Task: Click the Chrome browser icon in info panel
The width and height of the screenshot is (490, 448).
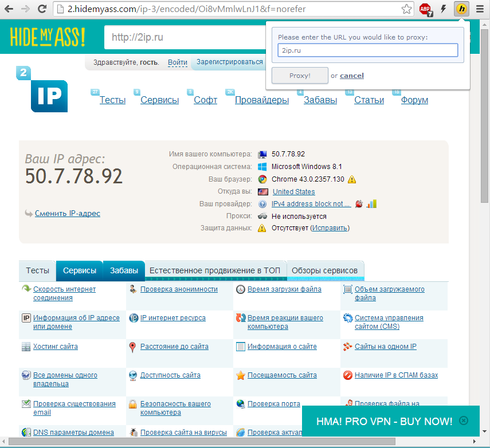Action: point(262,179)
